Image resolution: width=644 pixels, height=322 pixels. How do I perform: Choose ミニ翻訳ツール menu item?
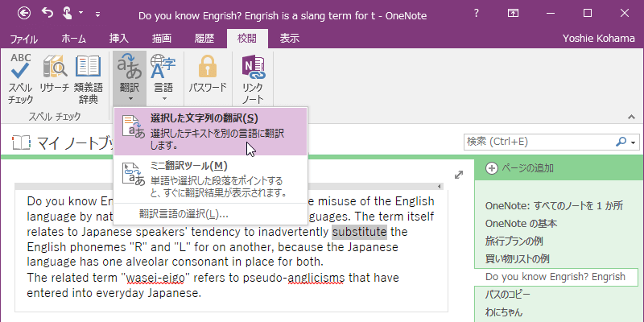pos(210,180)
